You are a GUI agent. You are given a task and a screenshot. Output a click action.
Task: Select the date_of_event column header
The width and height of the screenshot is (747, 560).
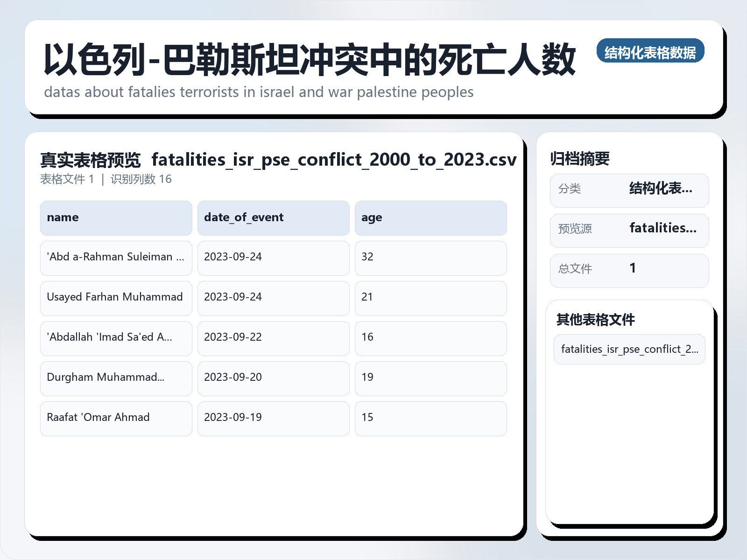pyautogui.click(x=273, y=217)
